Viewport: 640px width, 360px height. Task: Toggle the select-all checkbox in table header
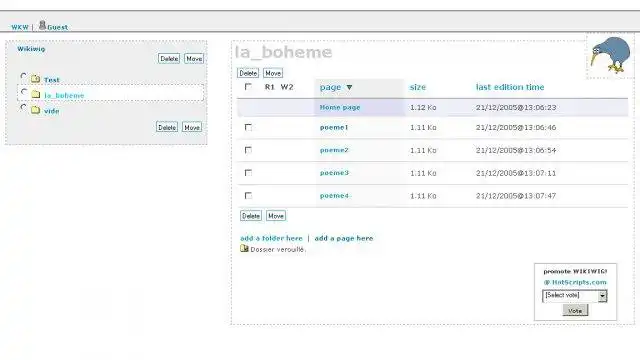pyautogui.click(x=248, y=87)
